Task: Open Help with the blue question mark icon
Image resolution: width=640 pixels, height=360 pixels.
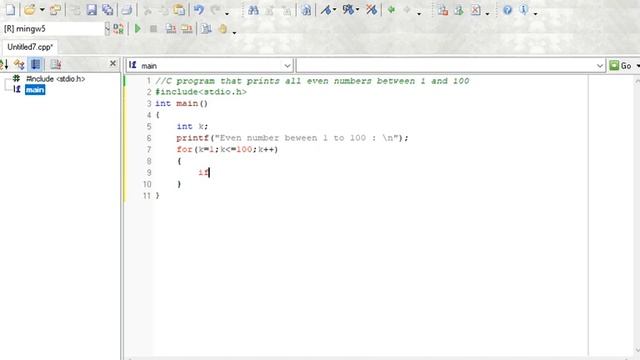Action: (507, 10)
